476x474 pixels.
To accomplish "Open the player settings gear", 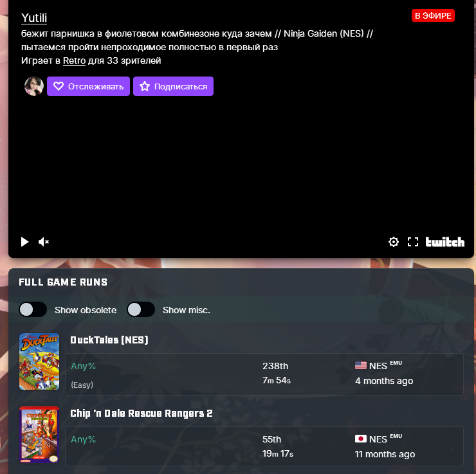I will 394,242.
